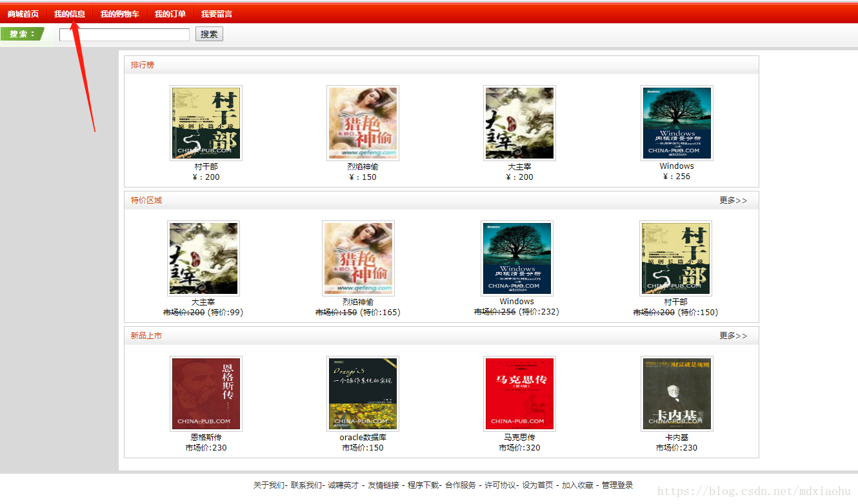Open 程序下载 footer link
The height and width of the screenshot is (504, 858).
pyautogui.click(x=423, y=485)
